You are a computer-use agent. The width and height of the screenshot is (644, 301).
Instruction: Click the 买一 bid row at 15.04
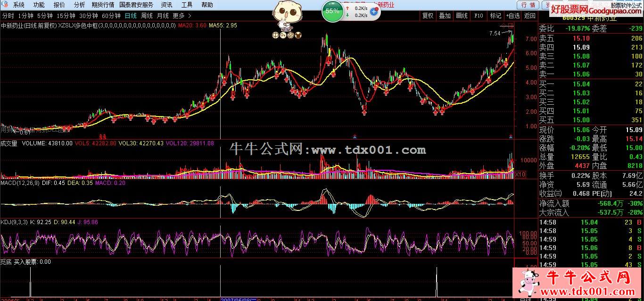point(591,84)
